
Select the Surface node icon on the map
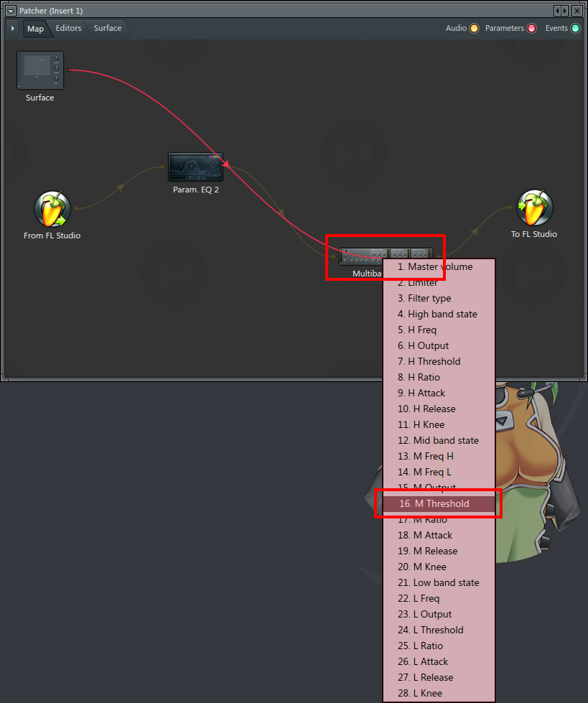(x=40, y=70)
